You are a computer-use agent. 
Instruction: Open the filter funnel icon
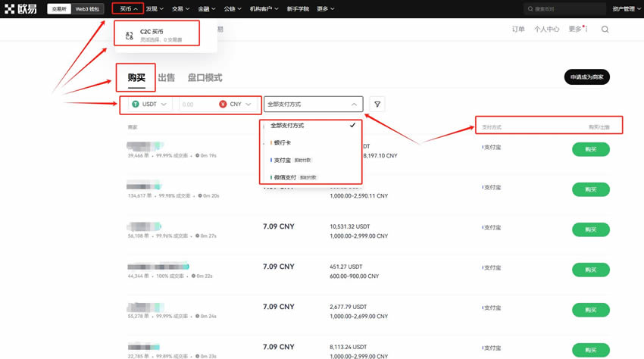point(377,105)
